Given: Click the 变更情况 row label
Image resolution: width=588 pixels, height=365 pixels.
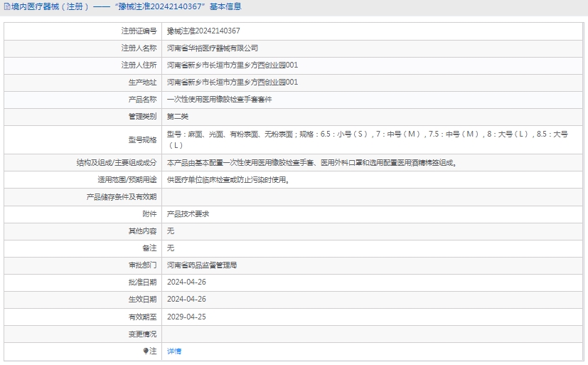Looking at the screenshot, I should pyautogui.click(x=141, y=334).
